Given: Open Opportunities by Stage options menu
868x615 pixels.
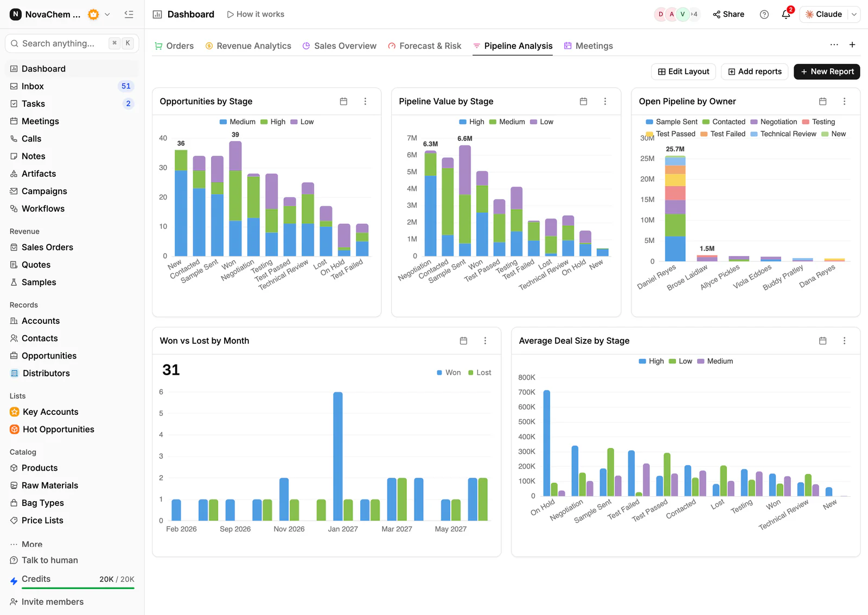Looking at the screenshot, I should (365, 101).
